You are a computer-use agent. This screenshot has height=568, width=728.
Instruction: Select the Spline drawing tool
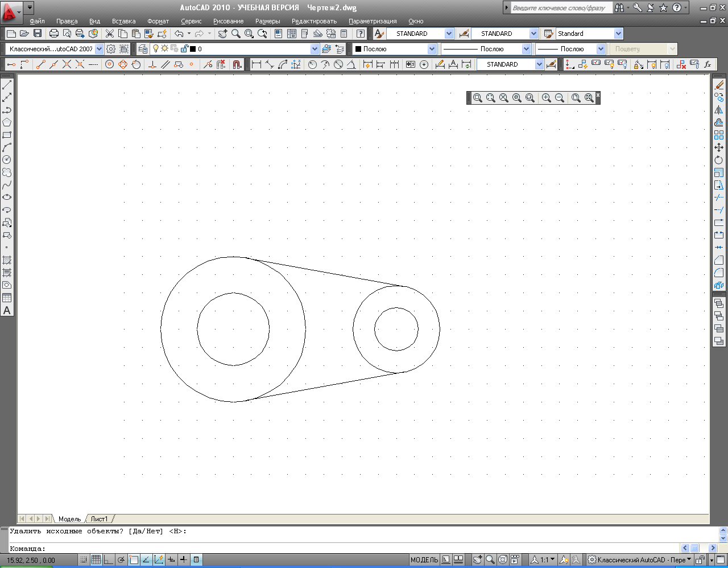[x=7, y=185]
